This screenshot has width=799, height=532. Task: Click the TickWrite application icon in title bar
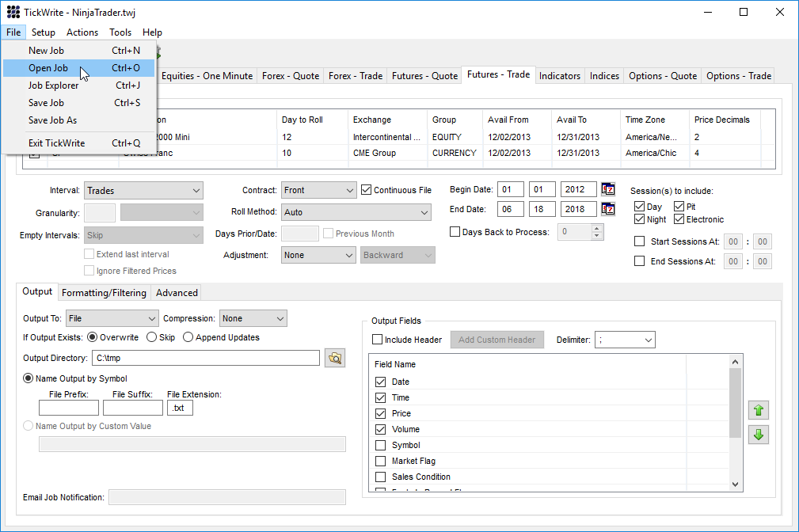13,12
